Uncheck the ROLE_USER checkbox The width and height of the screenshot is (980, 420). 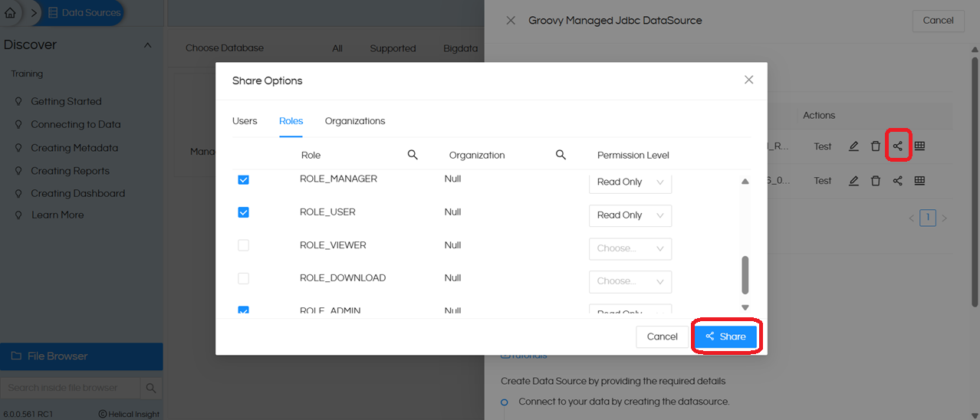(243, 212)
